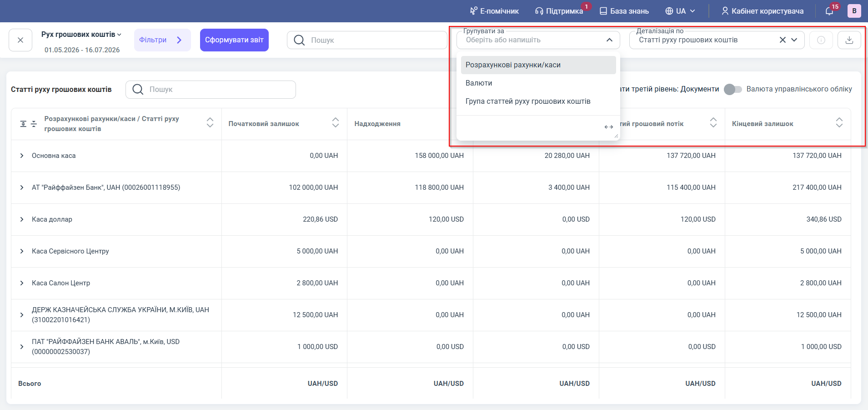Click the Каса Салон Центр row name

click(61, 283)
